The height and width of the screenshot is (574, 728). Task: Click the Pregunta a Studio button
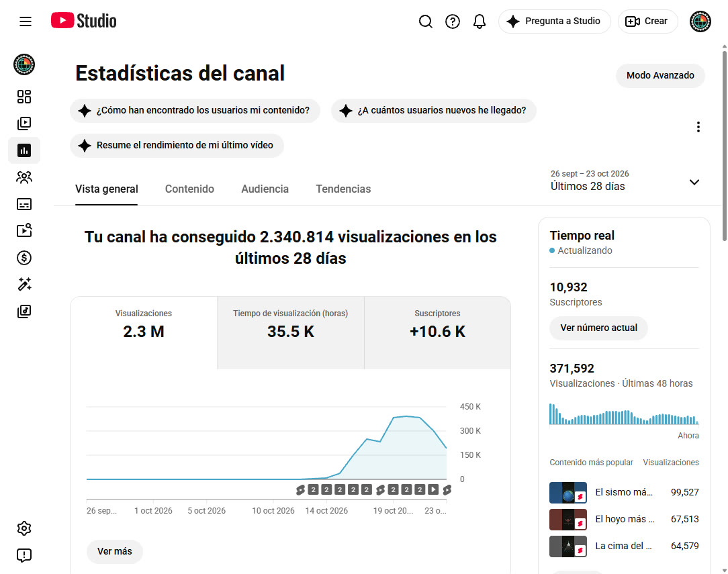(554, 21)
